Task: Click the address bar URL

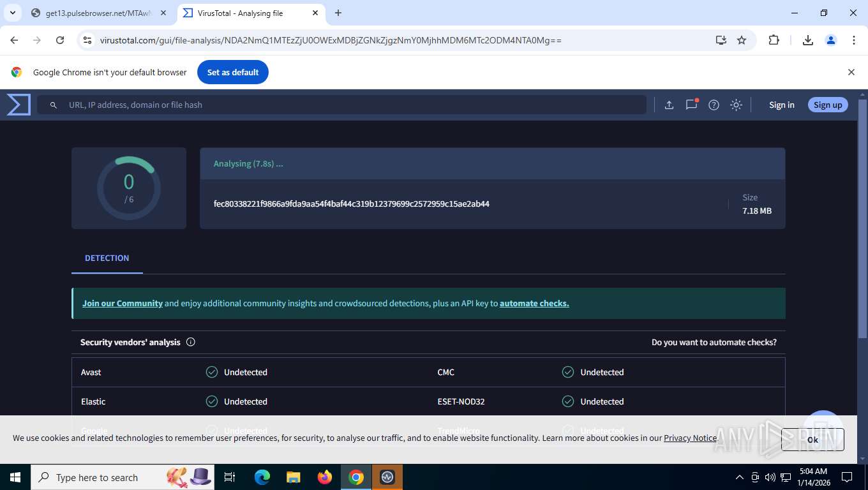Action: point(331,40)
